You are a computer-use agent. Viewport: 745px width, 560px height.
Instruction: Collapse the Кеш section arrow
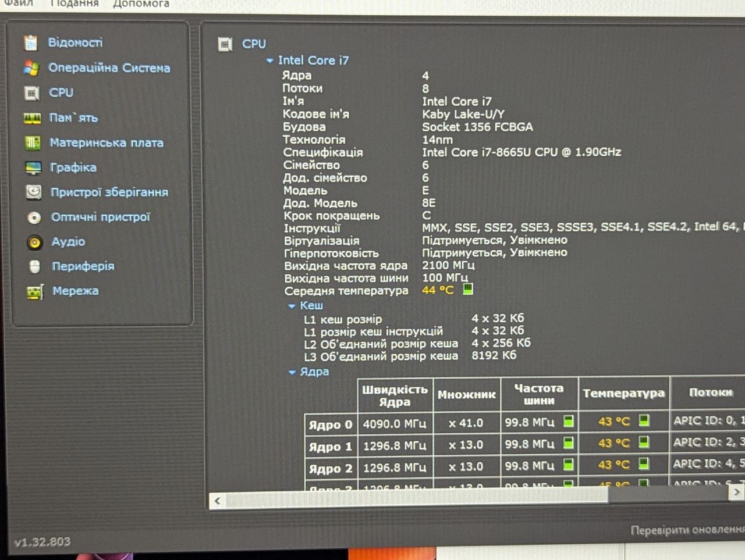coord(292,306)
